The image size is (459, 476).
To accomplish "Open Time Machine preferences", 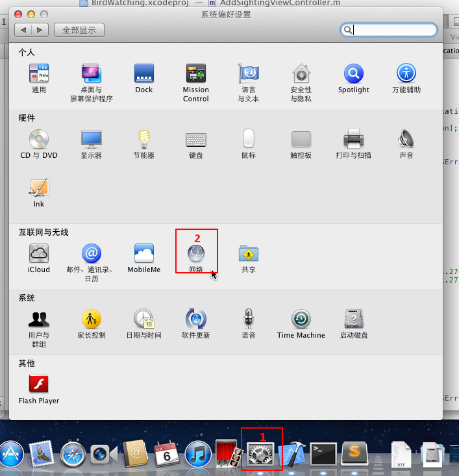I will click(301, 323).
